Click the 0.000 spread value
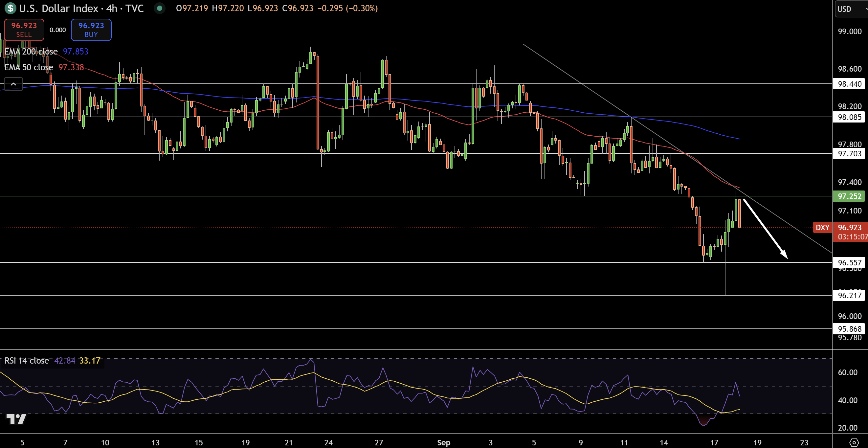 [57, 30]
